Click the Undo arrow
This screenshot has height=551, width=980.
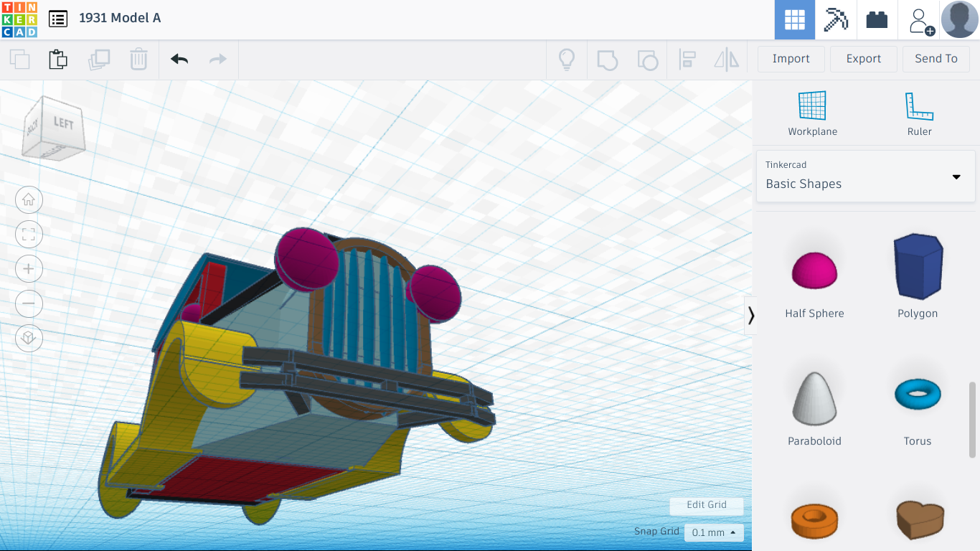point(178,59)
